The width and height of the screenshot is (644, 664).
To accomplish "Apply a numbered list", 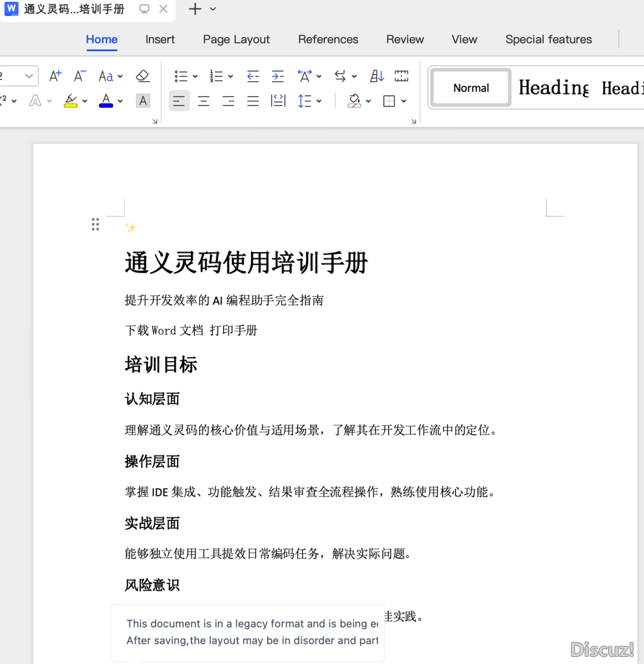I will pos(216,76).
